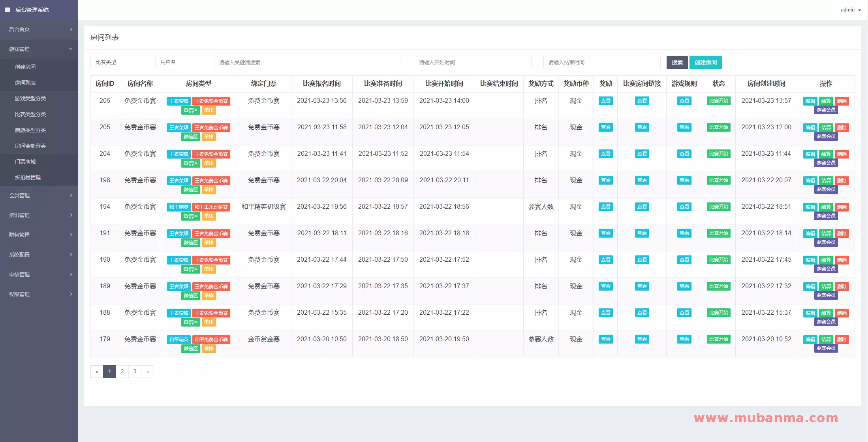
Task: View 比赛房间链接 for room 191
Action: tap(642, 233)
